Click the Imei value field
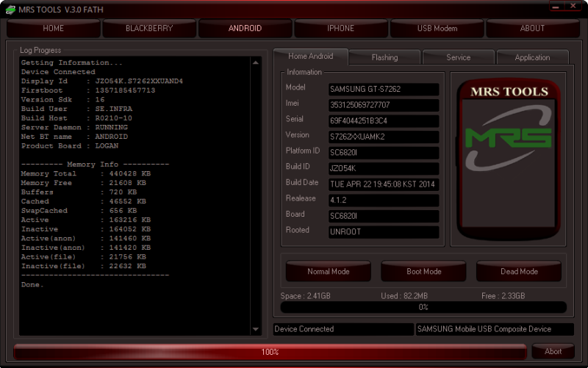The width and height of the screenshot is (588, 368). click(384, 105)
